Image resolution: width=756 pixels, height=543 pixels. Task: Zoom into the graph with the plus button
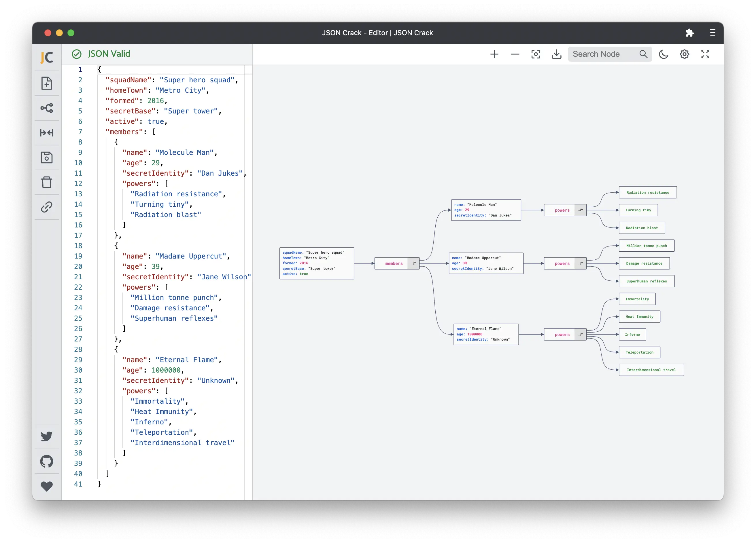pos(494,54)
